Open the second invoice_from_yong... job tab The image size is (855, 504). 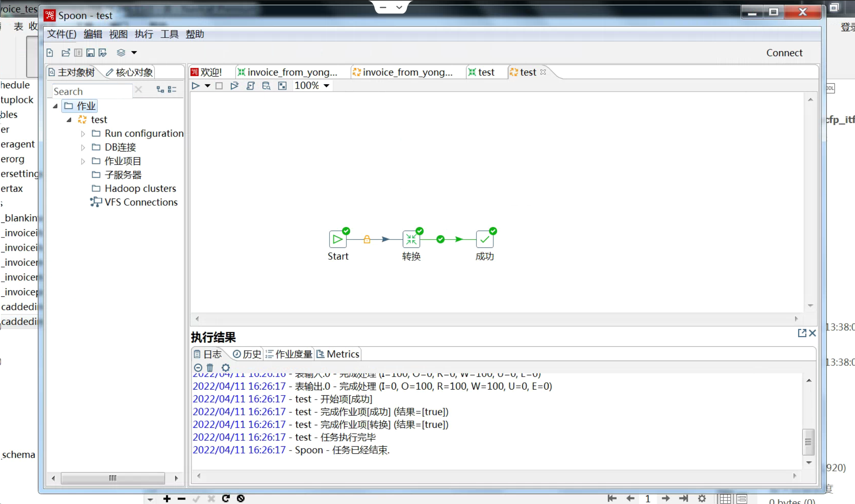[403, 72]
